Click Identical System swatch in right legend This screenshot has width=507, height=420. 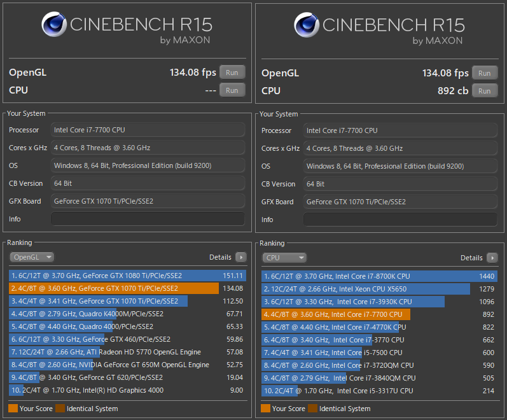tap(313, 409)
